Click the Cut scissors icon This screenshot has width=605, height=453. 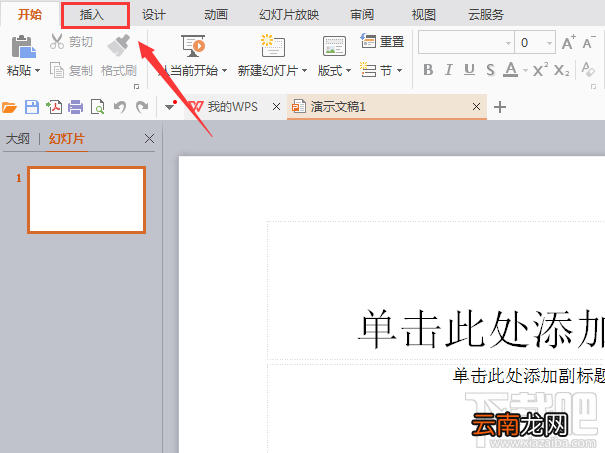(x=57, y=41)
